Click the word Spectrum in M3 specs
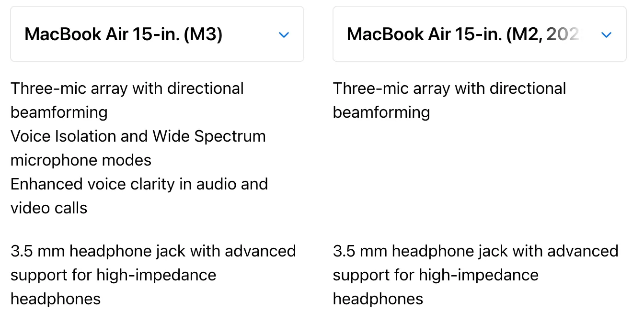This screenshot has height=334, width=644. click(230, 136)
